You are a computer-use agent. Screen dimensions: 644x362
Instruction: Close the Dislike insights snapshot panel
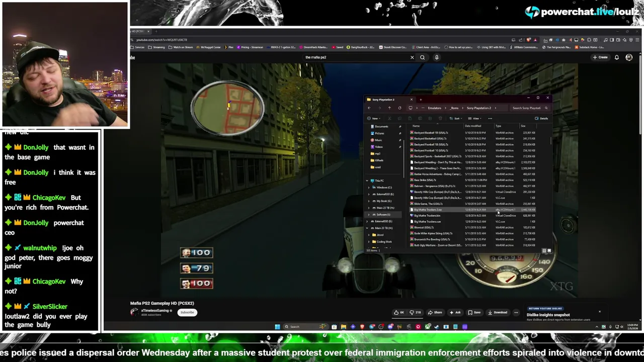(x=600, y=312)
